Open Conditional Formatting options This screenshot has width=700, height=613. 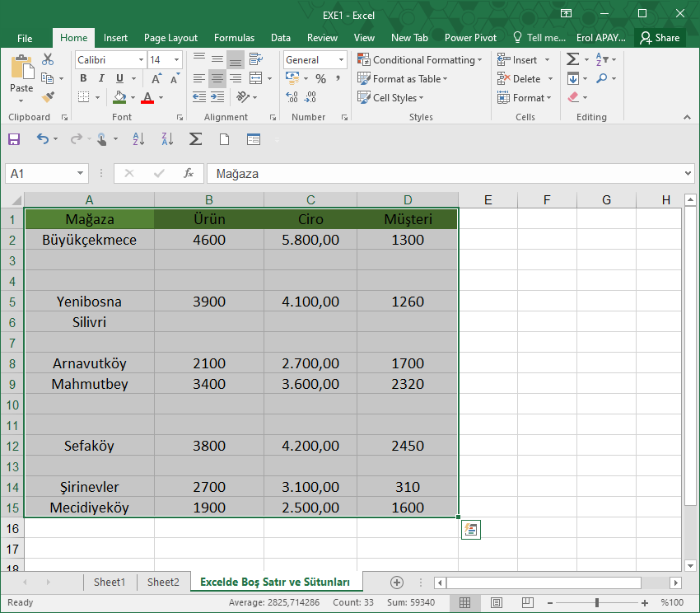(x=420, y=59)
